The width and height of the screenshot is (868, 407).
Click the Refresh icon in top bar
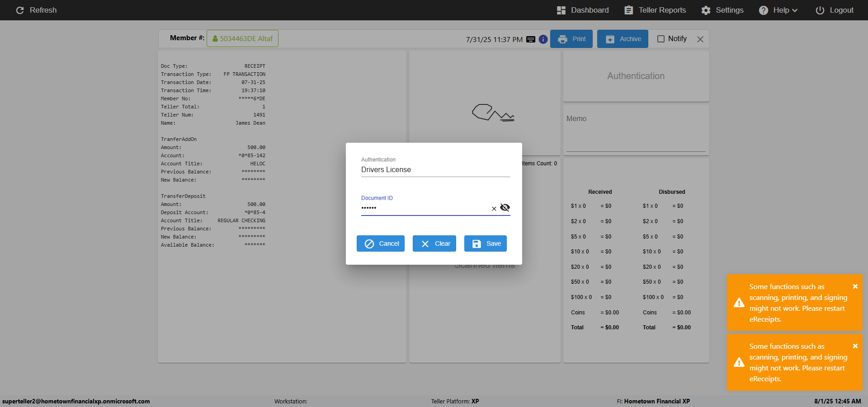pyautogui.click(x=20, y=10)
